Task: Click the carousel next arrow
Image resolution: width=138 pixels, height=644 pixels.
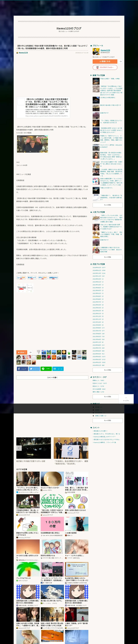Action: point(85,448)
